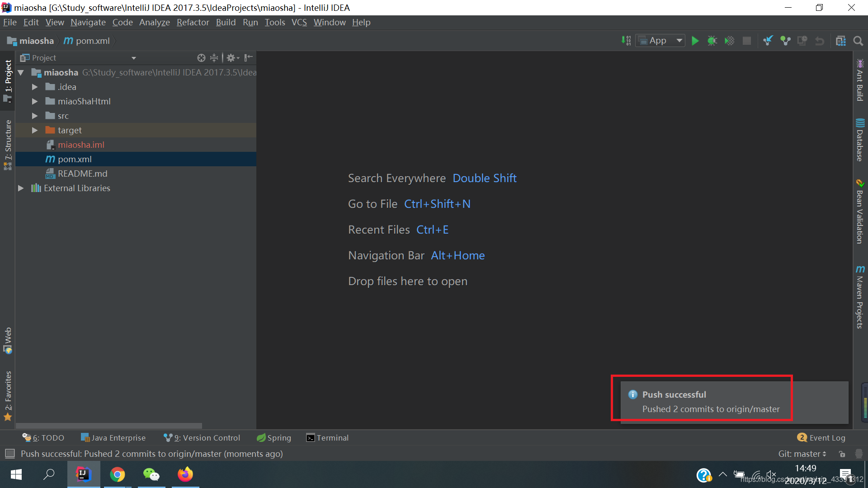This screenshot has height=488, width=868.
Task: Open Search Everywhere magnifier icon
Action: [858, 41]
